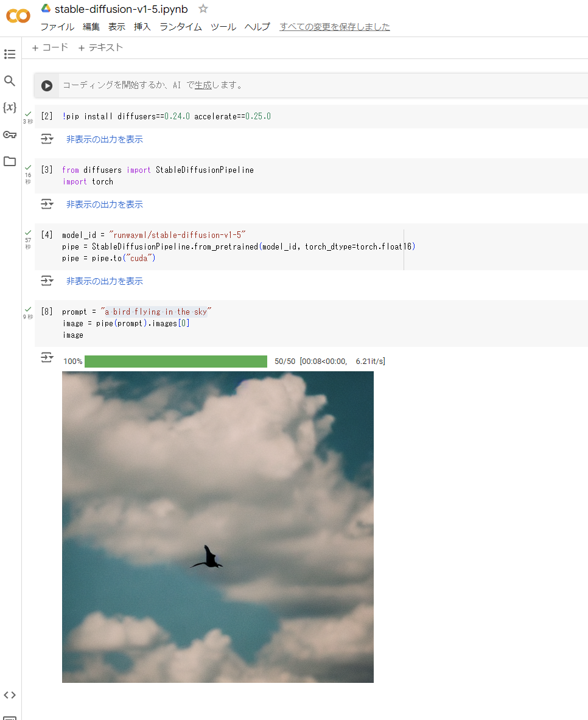This screenshot has height=720, width=588.
Task: Run the empty top code cell
Action: 47,85
